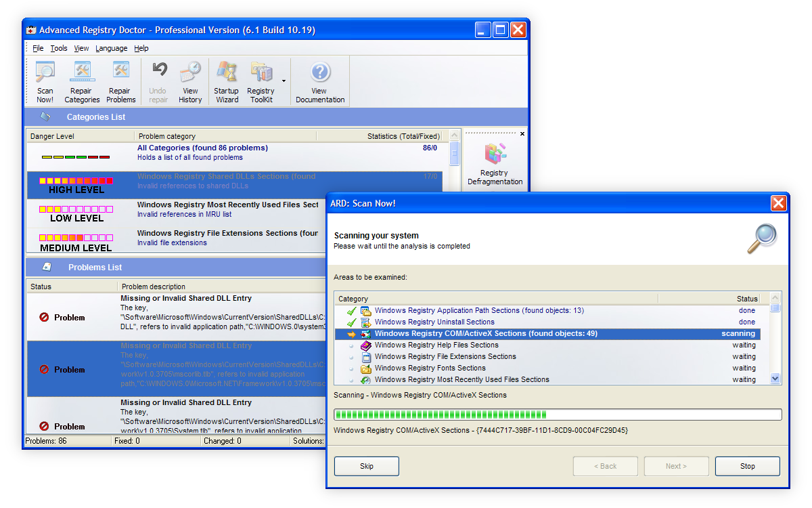Image resolution: width=812 pixels, height=508 pixels.
Task: Click Changed: 0 status bar entry
Action: pos(246,441)
